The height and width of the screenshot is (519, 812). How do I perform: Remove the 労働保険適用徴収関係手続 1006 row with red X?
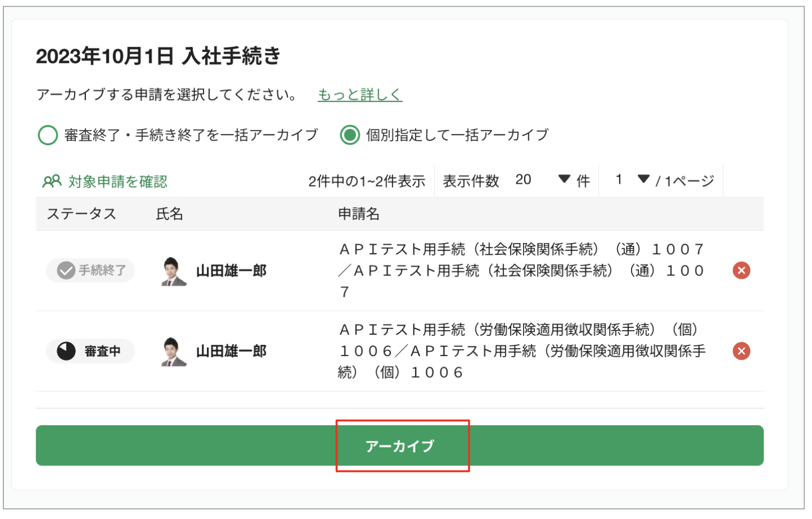[741, 351]
